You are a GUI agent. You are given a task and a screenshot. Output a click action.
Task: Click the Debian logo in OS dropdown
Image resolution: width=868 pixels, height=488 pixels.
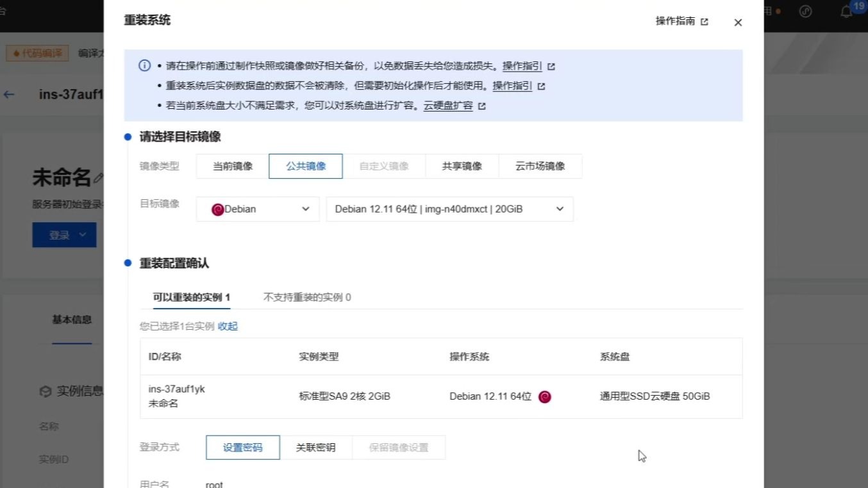tap(217, 209)
